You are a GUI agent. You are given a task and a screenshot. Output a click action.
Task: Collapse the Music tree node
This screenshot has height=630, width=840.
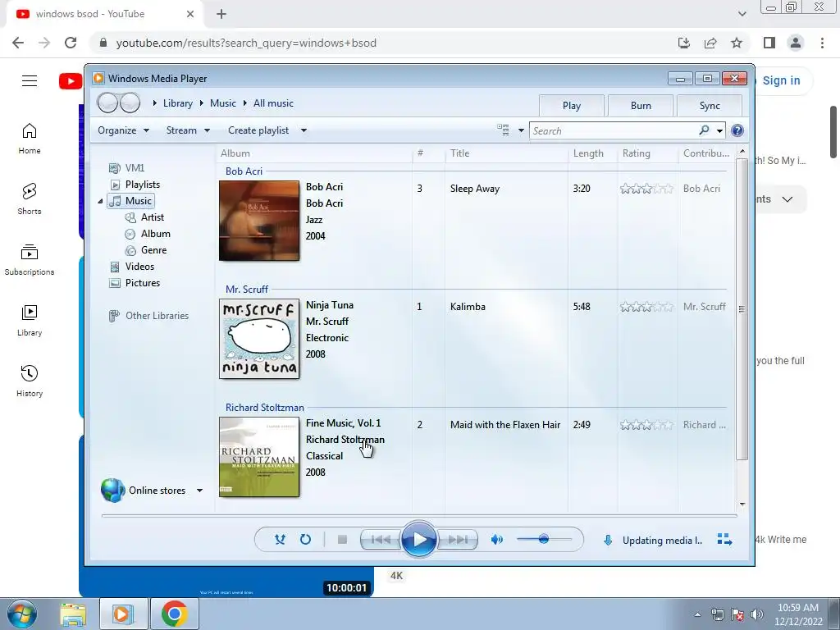100,201
